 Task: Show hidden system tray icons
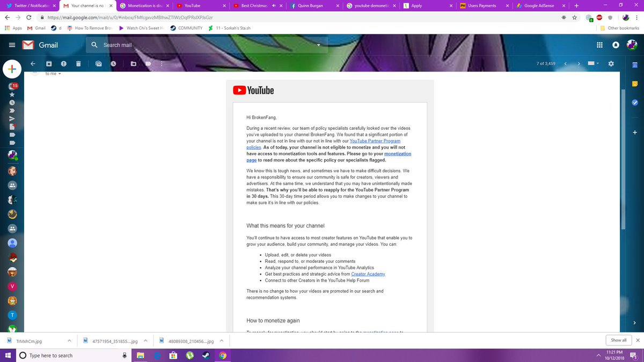(598, 355)
